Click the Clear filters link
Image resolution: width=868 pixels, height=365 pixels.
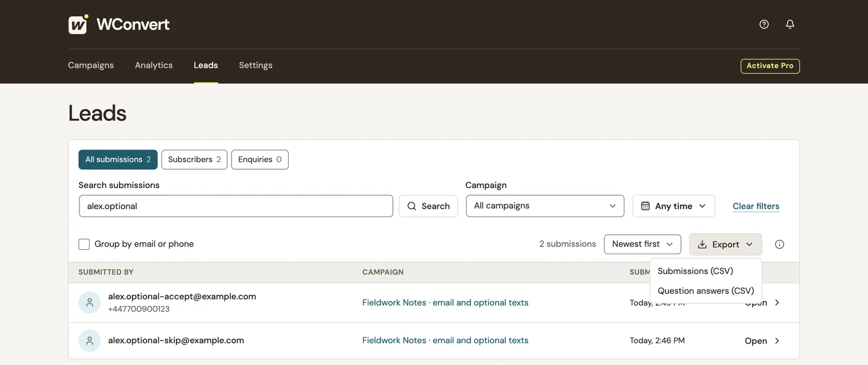pos(756,206)
